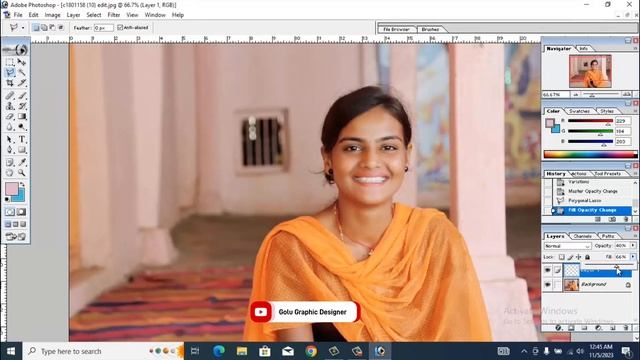The height and width of the screenshot is (360, 640).
Task: Click the foreground color swatch in toolbox
Action: [x=11, y=189]
